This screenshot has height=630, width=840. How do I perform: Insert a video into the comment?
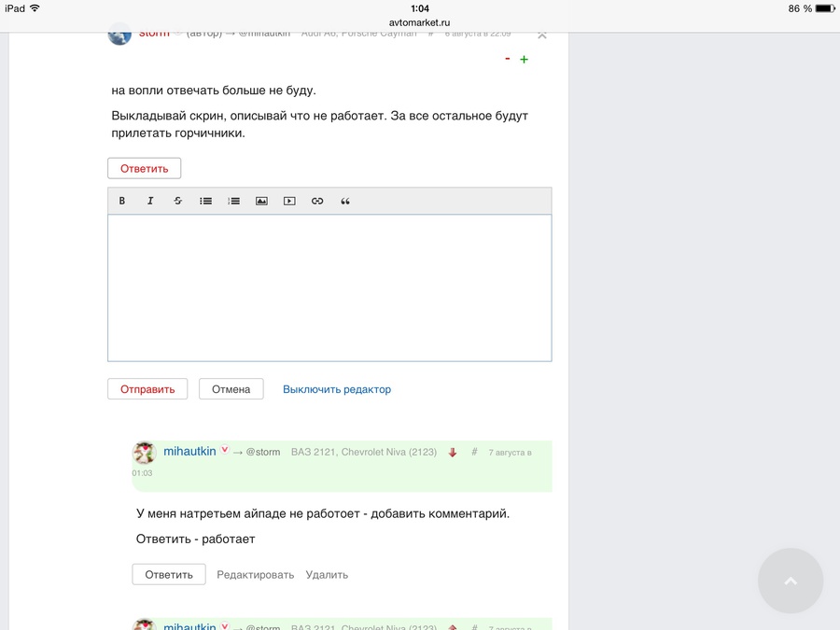(289, 201)
